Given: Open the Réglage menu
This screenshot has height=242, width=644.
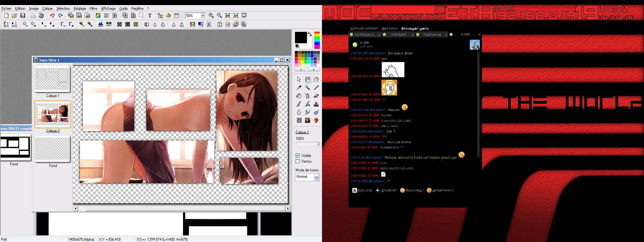Looking at the screenshot, I should point(80,9).
